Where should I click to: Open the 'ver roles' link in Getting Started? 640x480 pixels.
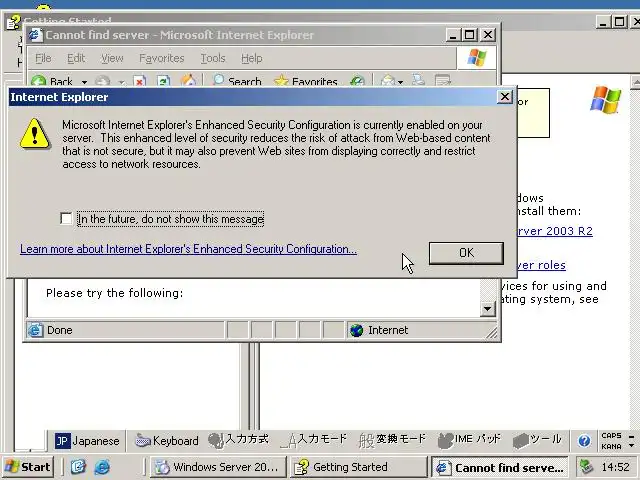coord(541,265)
